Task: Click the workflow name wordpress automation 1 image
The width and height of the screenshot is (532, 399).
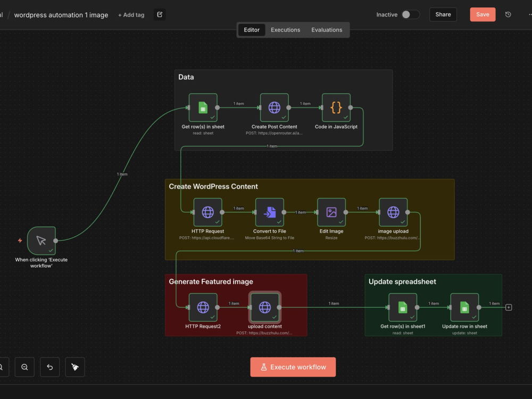Action: click(x=61, y=15)
